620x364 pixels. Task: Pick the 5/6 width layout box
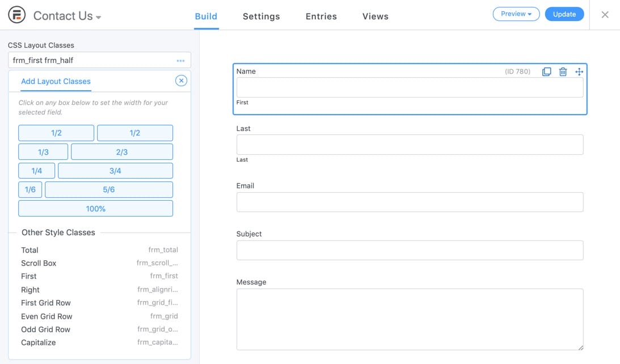pyautogui.click(x=108, y=189)
